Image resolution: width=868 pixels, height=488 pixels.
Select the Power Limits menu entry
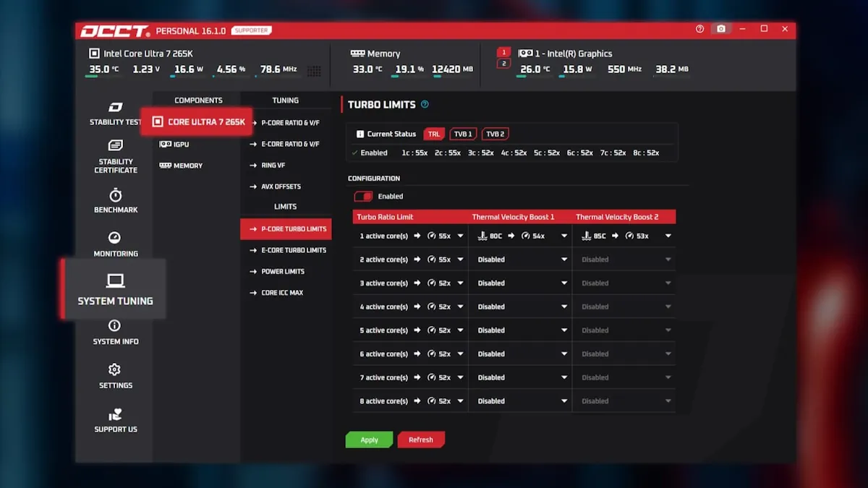point(282,272)
